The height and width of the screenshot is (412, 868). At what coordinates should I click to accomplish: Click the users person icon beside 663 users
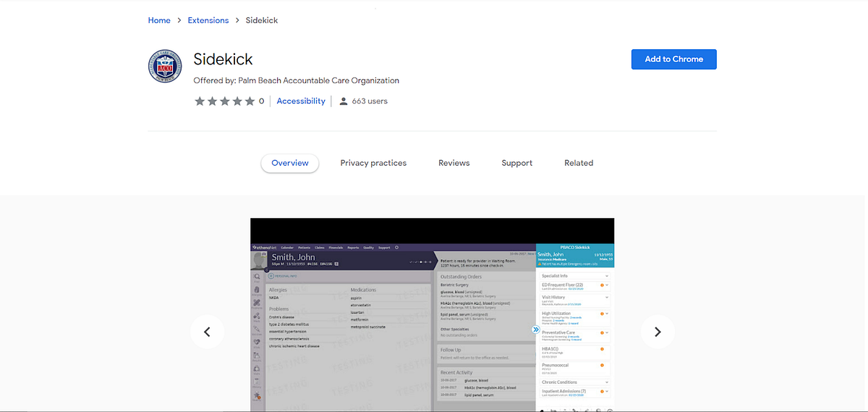[344, 101]
